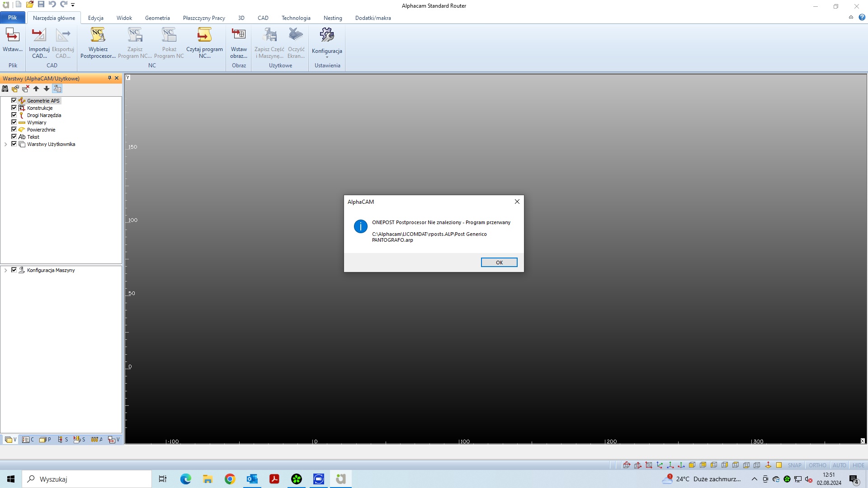Click move layer down arrow icon
The image size is (868, 488).
[47, 89]
